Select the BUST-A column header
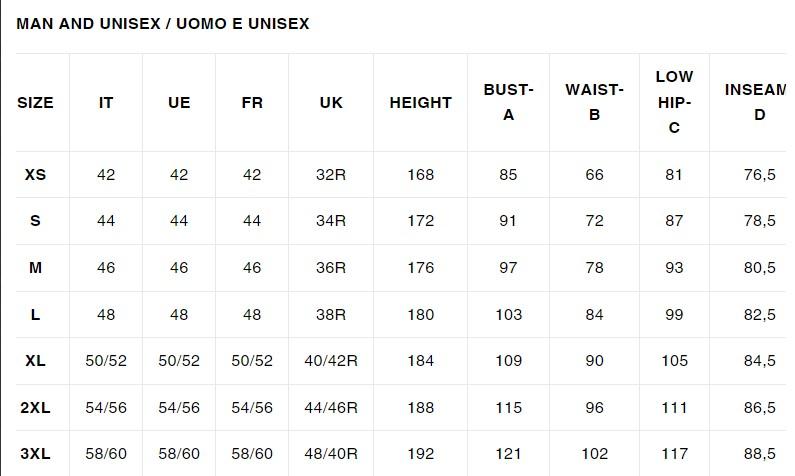This screenshot has width=795, height=476. (x=508, y=102)
